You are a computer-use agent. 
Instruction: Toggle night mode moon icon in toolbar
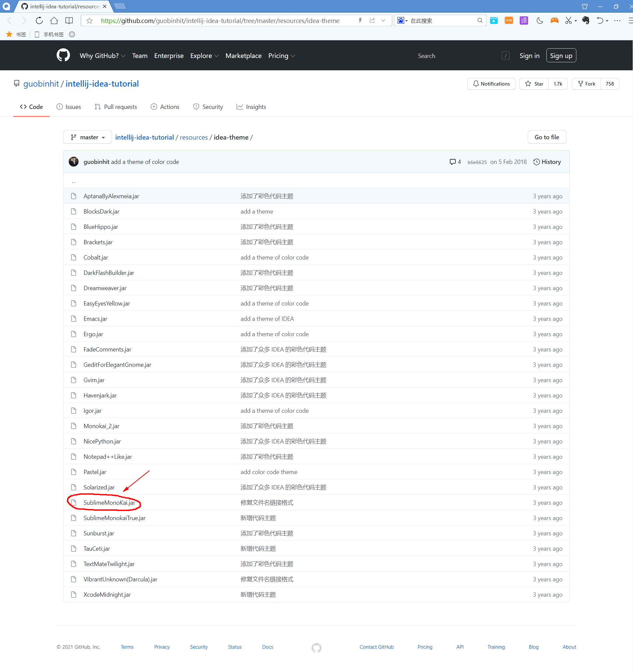point(540,21)
